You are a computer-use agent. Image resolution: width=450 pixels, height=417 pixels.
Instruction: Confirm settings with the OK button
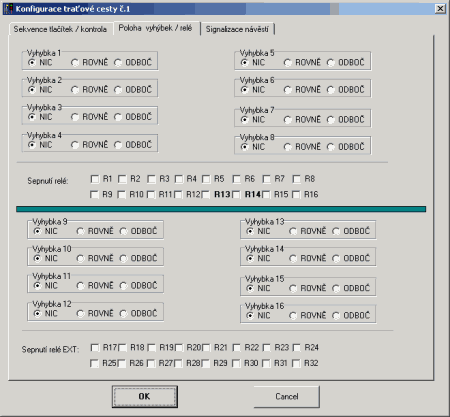(x=144, y=397)
